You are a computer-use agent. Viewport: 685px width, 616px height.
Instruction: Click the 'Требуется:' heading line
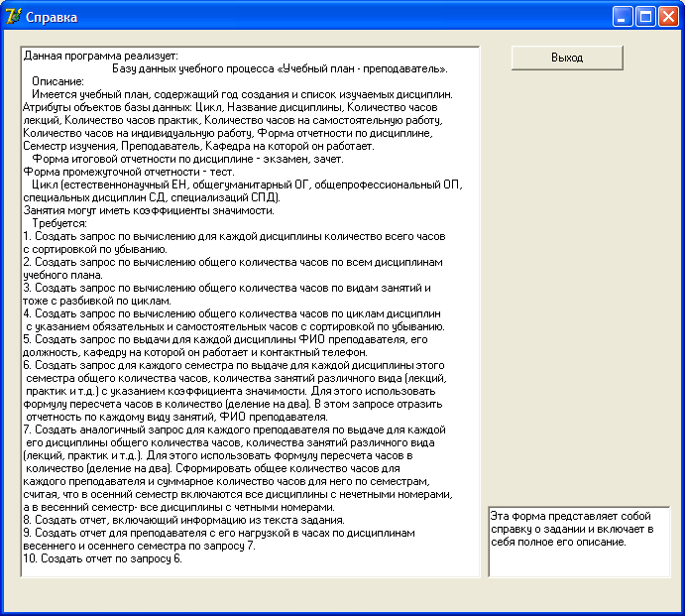click(x=59, y=223)
